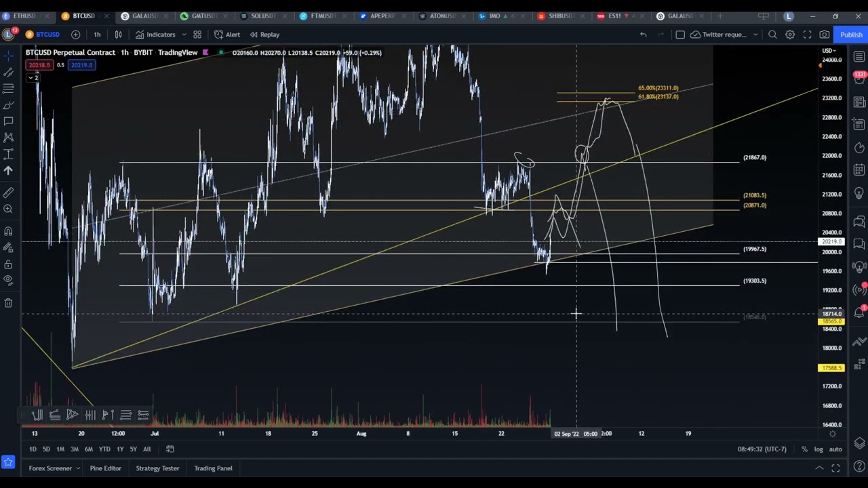Open candlestick chart style selector
868x488 pixels.
[x=118, y=35]
